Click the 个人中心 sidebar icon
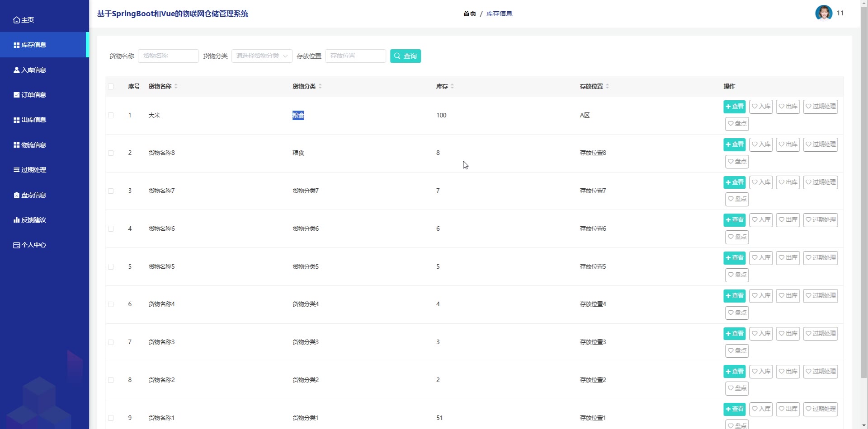The image size is (868, 429). (x=17, y=245)
